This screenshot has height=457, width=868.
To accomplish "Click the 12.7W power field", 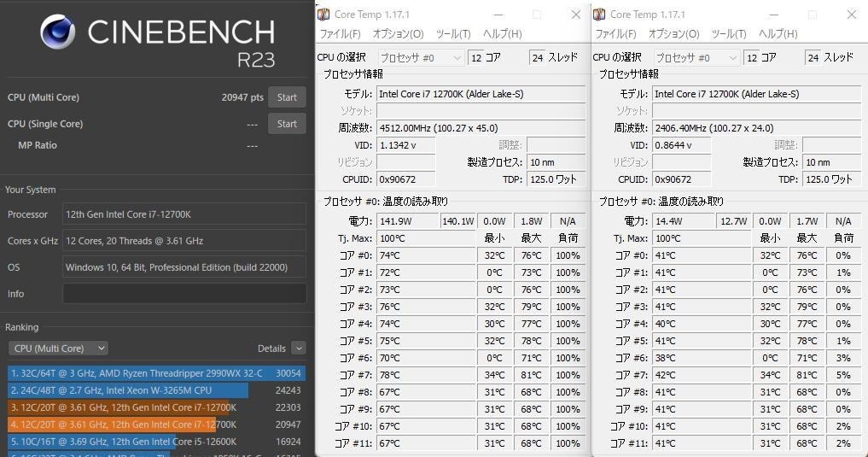I will pyautogui.click(x=734, y=221).
